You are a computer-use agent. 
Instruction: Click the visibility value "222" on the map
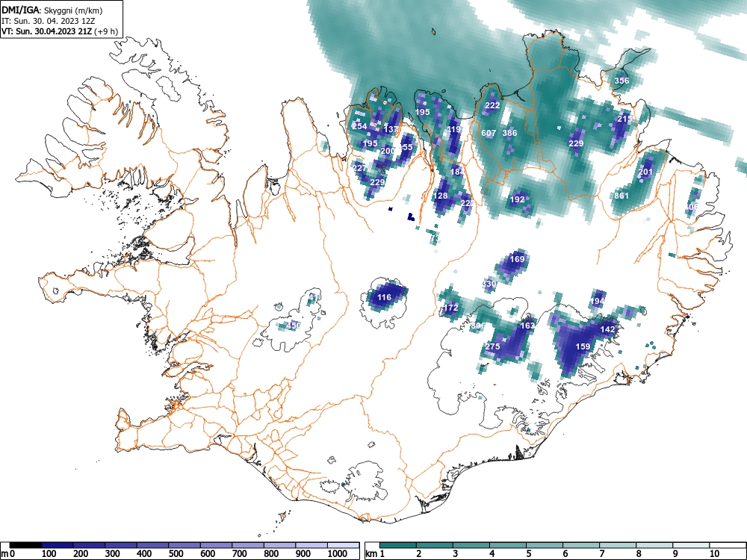click(492, 105)
